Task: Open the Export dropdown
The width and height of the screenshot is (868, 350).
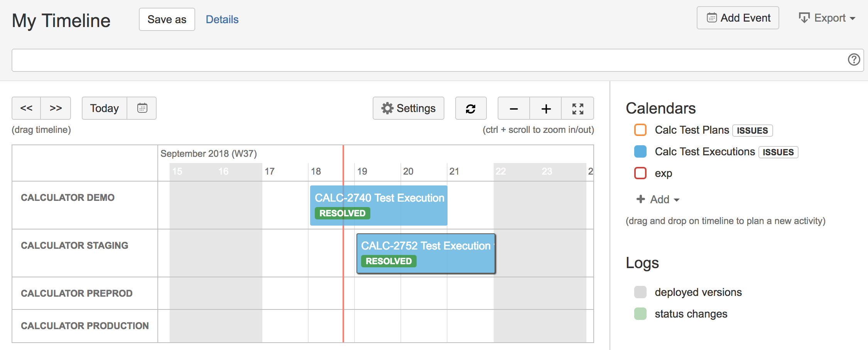Action: coord(827,18)
